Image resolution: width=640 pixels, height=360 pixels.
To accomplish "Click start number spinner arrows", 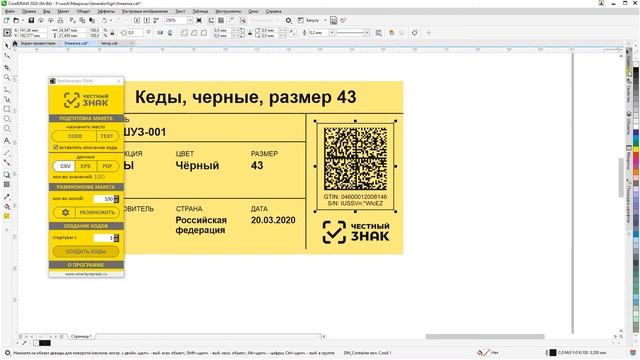I will click(x=117, y=238).
